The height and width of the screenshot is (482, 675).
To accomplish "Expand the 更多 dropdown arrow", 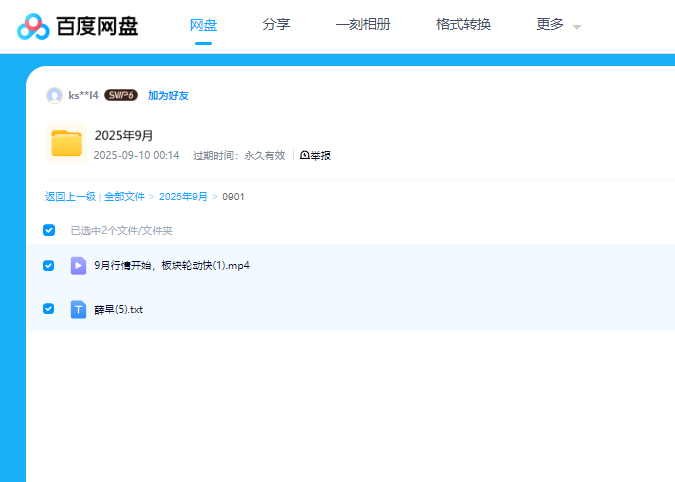I will 577,26.
